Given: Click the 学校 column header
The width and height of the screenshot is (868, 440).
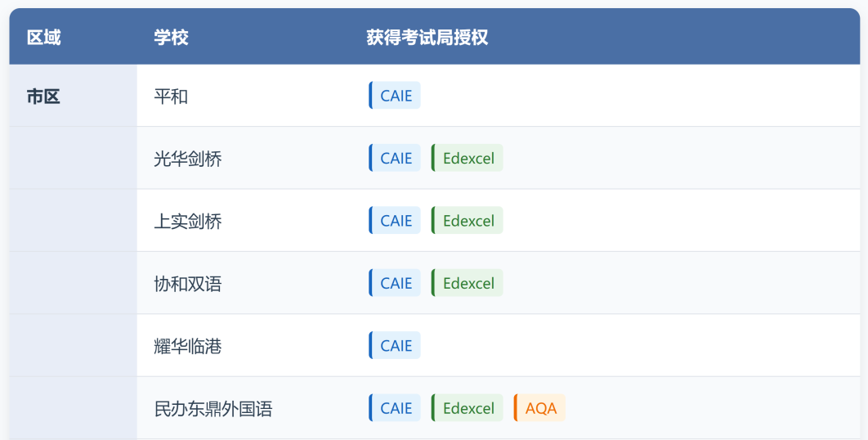Looking at the screenshot, I should [171, 37].
